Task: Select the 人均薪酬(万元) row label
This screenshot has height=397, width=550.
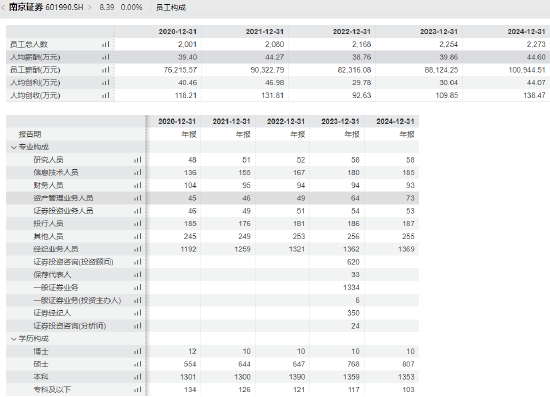Action: (x=35, y=57)
